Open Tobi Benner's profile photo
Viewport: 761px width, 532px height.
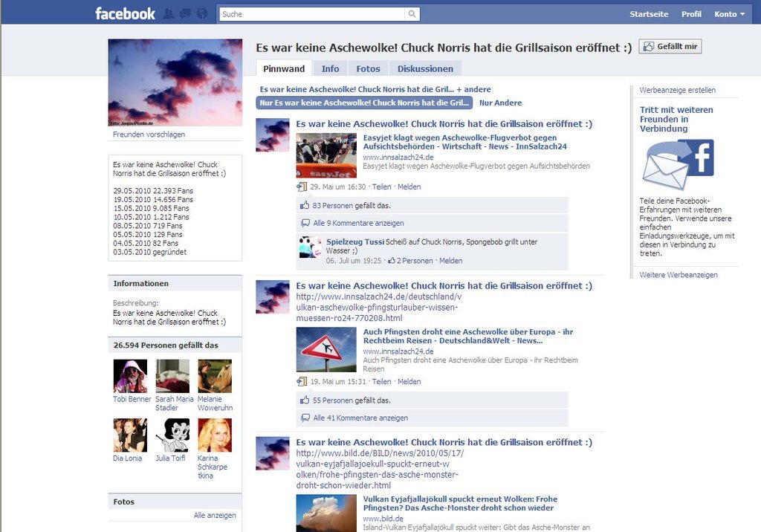(130, 376)
